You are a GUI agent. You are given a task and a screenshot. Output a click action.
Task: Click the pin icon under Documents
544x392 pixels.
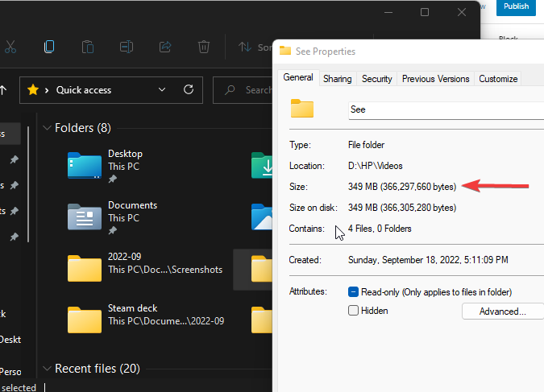pyautogui.click(x=112, y=230)
